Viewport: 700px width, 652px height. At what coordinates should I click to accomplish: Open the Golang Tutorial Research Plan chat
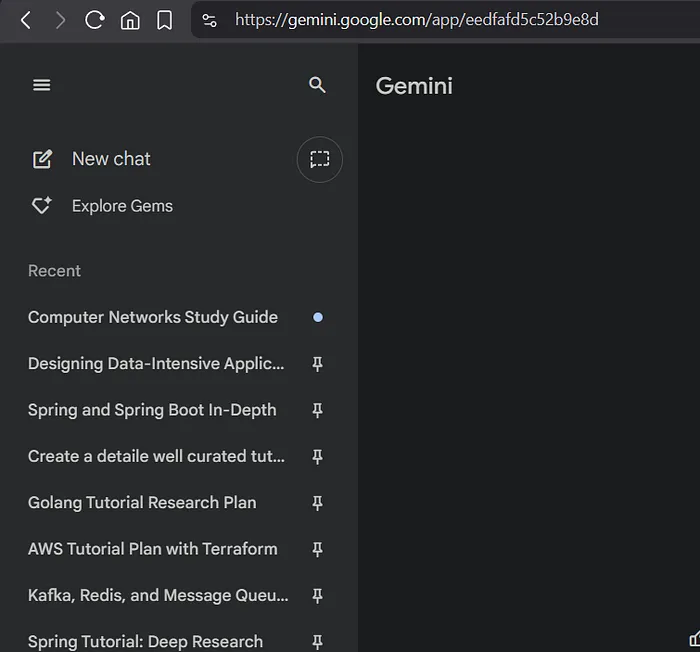coord(142,503)
